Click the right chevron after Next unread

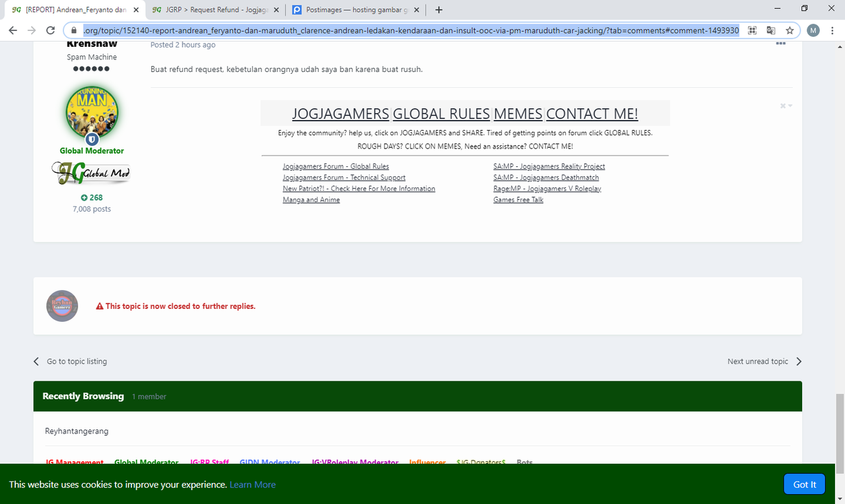(x=799, y=362)
